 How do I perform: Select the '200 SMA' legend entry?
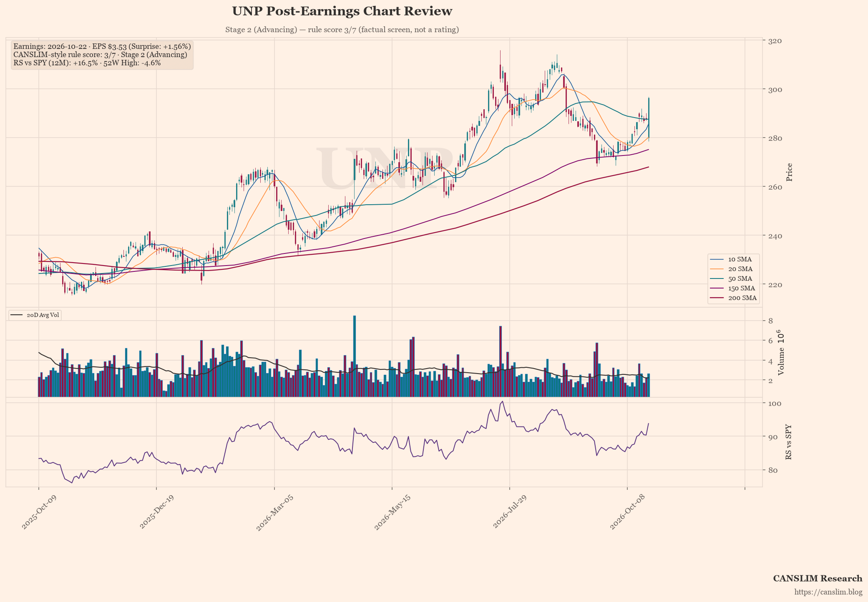click(x=734, y=298)
